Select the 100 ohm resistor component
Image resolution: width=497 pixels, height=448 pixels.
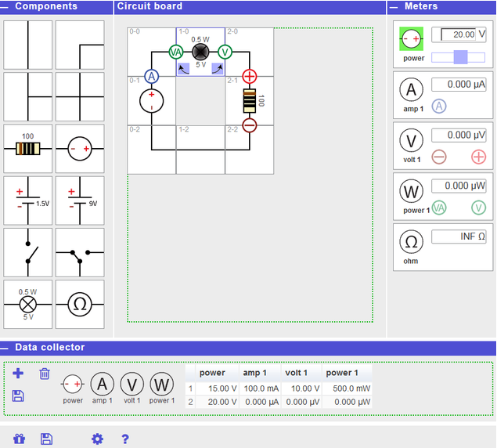tap(28, 149)
